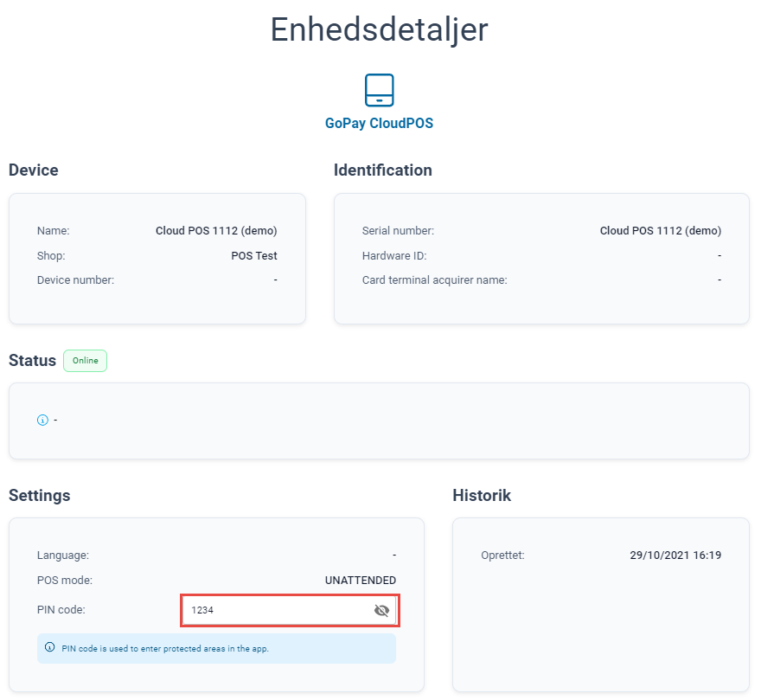This screenshot has height=700, width=761.
Task: Click the Card terminal acquirer name label
Action: (434, 280)
